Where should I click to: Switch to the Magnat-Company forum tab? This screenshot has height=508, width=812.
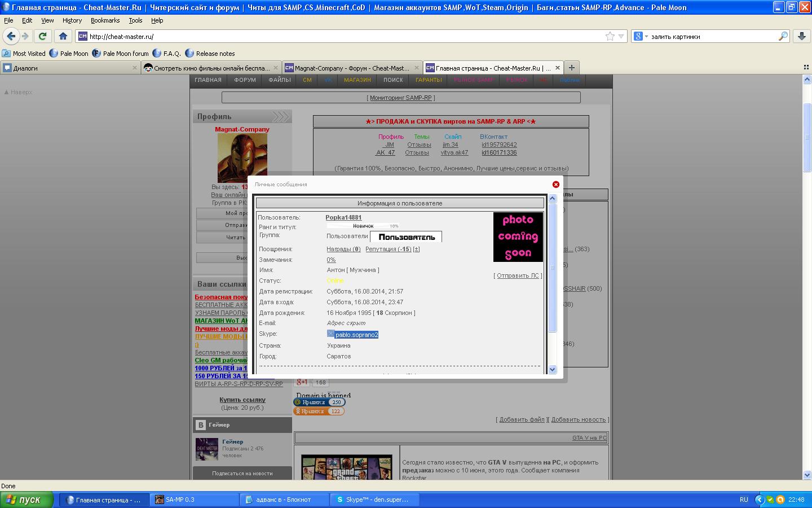pyautogui.click(x=352, y=68)
